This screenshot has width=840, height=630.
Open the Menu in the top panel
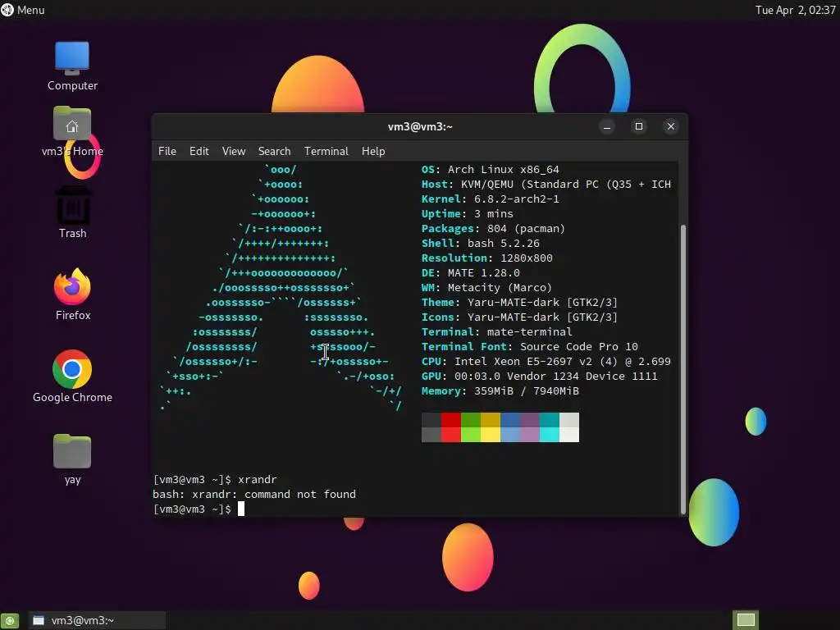[x=23, y=10]
